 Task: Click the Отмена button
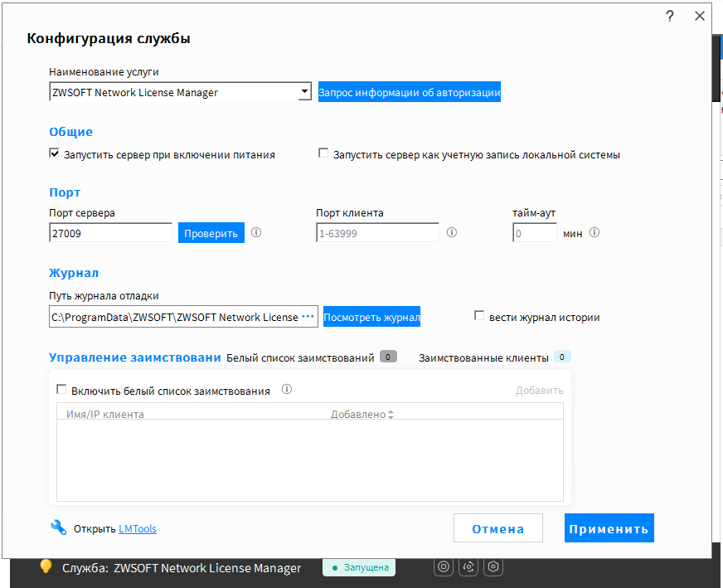(498, 528)
